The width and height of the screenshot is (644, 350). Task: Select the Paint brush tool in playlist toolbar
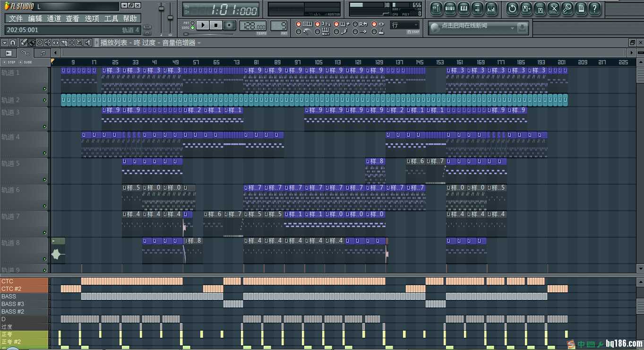point(32,43)
